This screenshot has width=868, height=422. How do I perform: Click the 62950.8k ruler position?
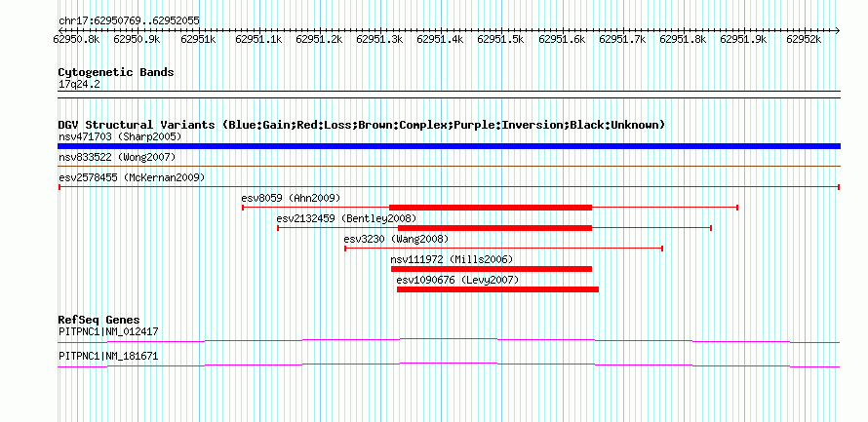[76, 39]
